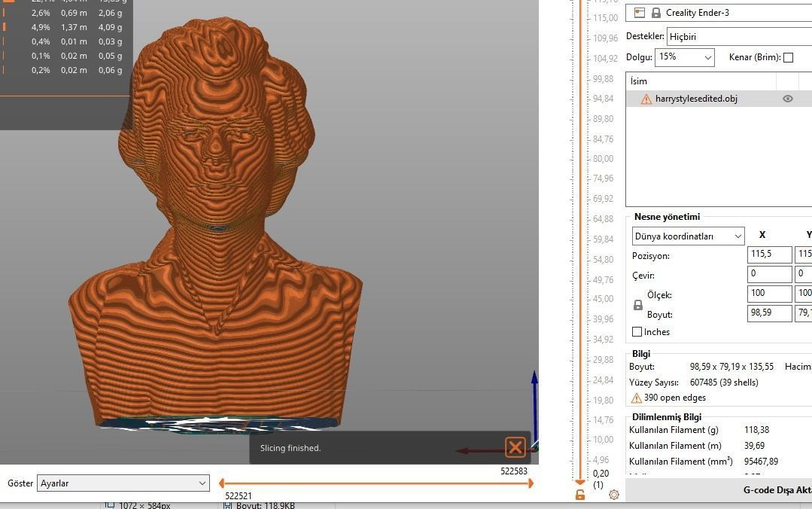Click the 10,00 tick on layer ruler
Viewport: 812px width, 509px height.
(x=603, y=440)
